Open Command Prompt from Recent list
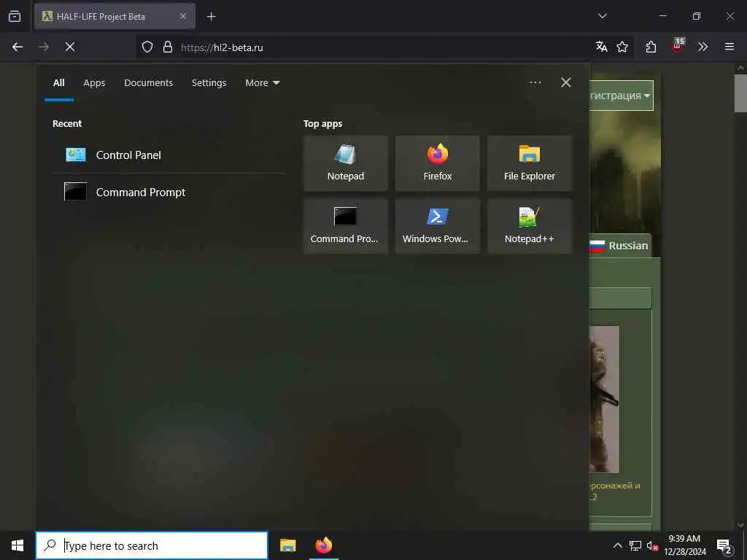 (169, 192)
